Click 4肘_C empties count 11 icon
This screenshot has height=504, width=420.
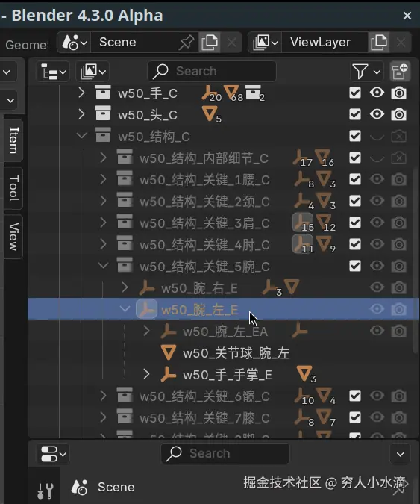click(x=302, y=244)
